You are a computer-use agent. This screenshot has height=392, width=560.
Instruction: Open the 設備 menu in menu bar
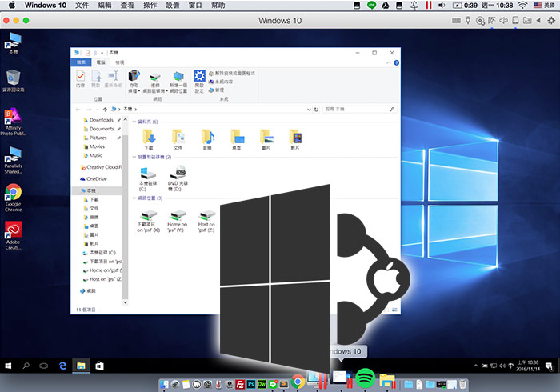coord(173,6)
